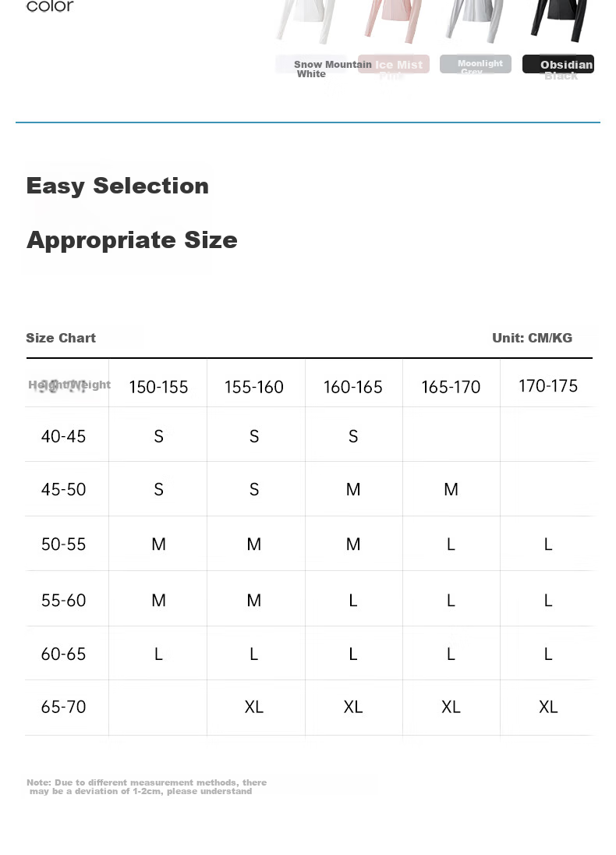Click the white jacket thumbnail
The height and width of the screenshot is (855, 616).
pos(306,21)
